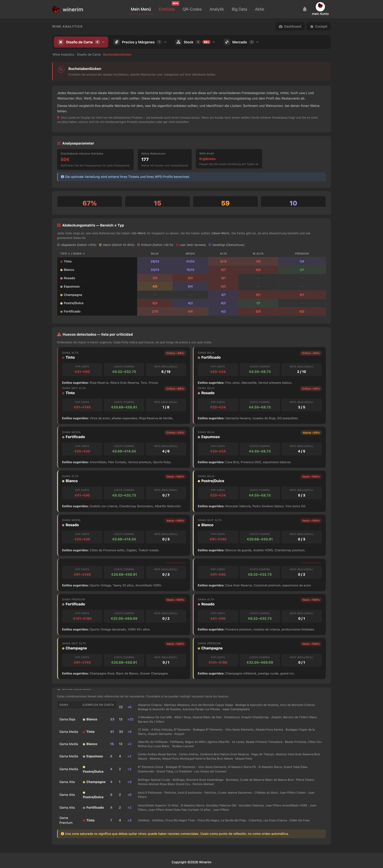Expand the Mercado dropdown chevron

pyautogui.click(x=258, y=42)
